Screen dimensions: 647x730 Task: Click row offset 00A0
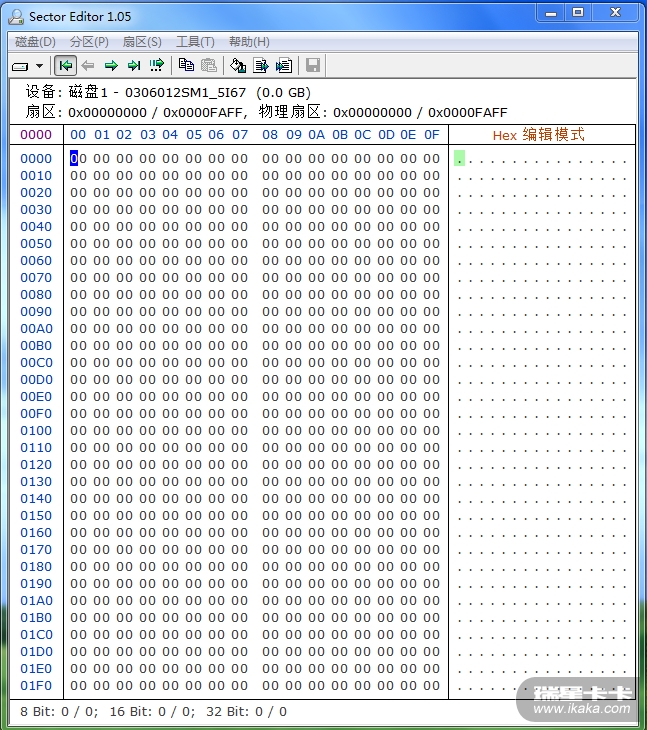pos(36,329)
